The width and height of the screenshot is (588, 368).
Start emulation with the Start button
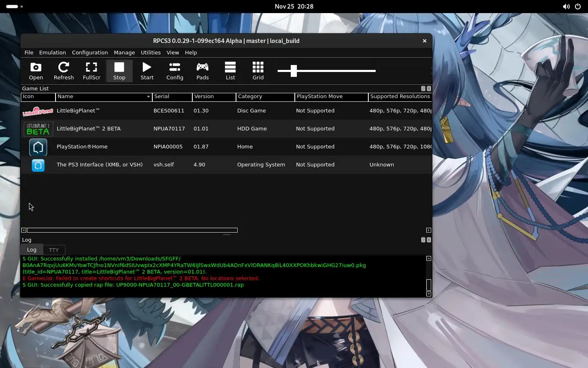pos(147,71)
